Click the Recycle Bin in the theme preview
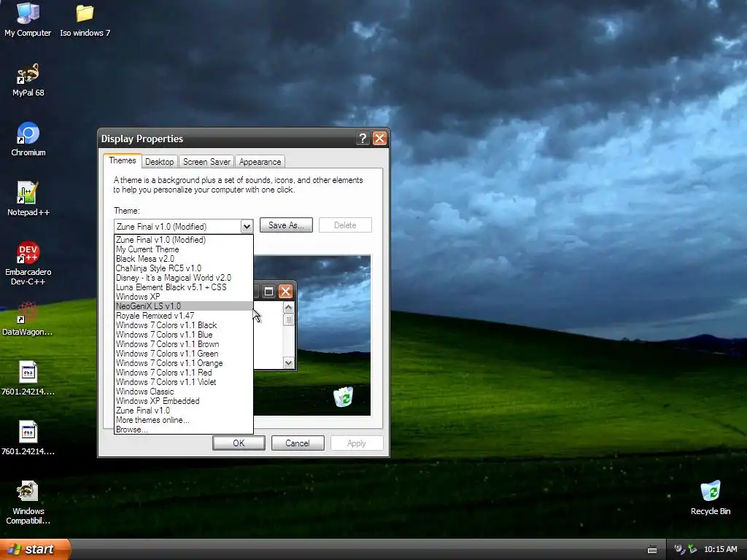Viewport: 747px width, 560px height. point(343,397)
